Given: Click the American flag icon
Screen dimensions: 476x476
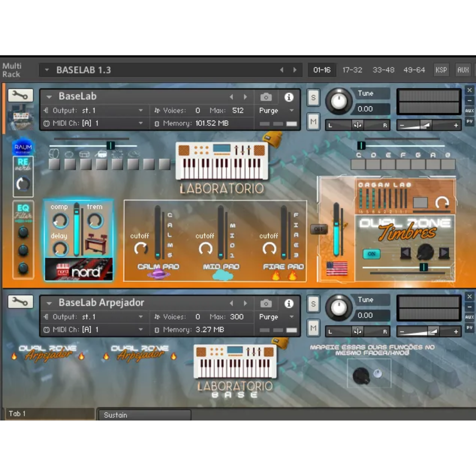Looking at the screenshot, I should 337,269.
